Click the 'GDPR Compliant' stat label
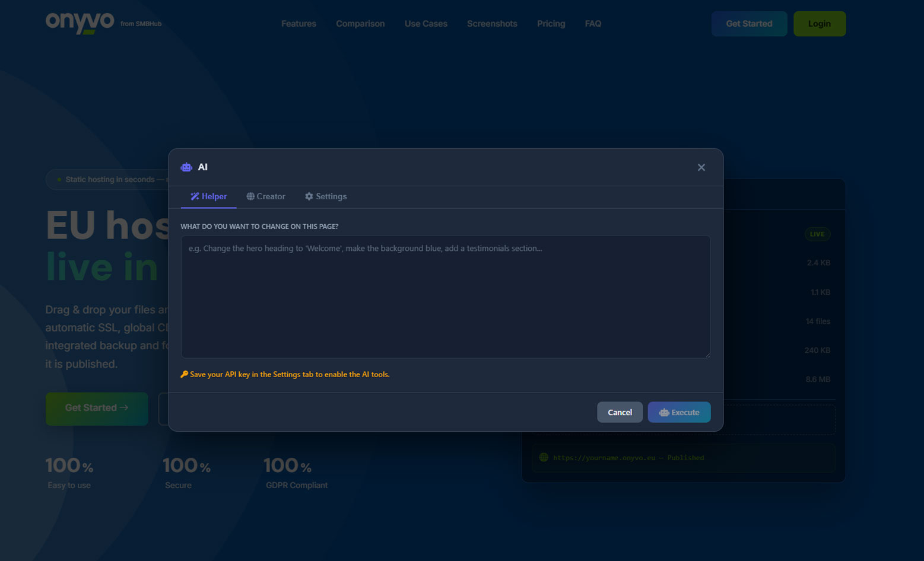This screenshot has height=561, width=924. 297,485
